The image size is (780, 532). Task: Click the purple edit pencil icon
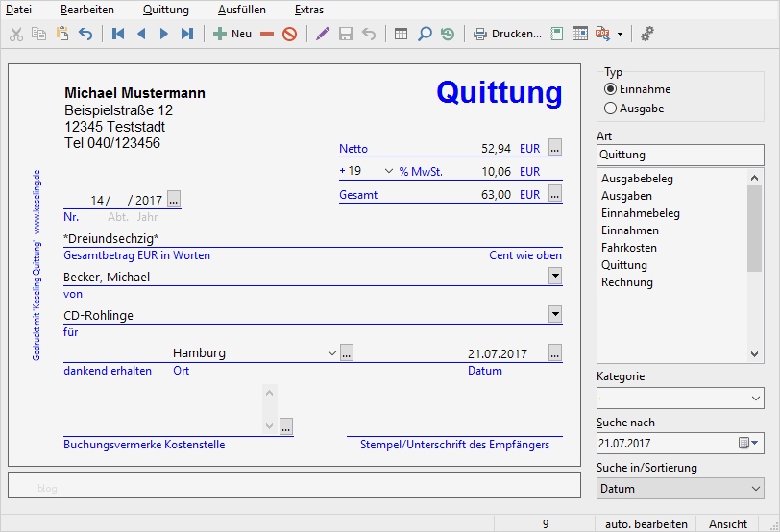(x=323, y=34)
